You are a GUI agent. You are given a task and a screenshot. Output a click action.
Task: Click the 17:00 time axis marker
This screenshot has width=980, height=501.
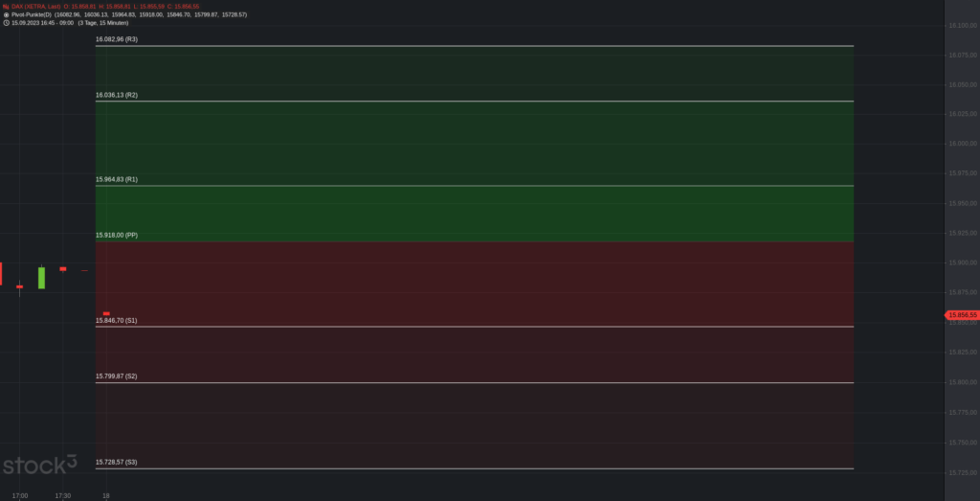point(19,496)
